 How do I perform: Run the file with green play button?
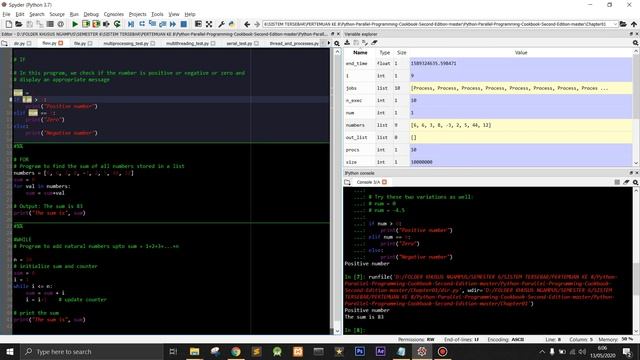[x=75, y=24]
